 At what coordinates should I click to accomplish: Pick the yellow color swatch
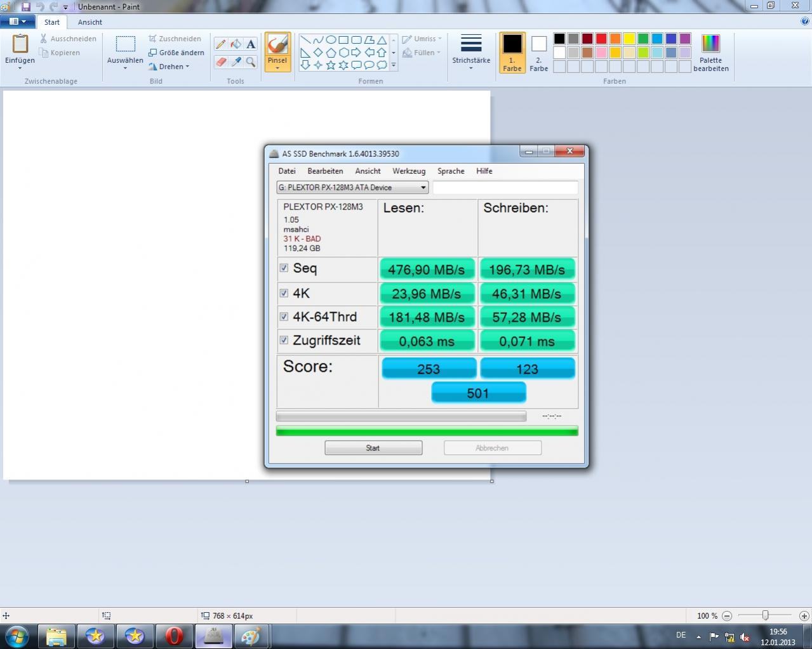pos(629,39)
